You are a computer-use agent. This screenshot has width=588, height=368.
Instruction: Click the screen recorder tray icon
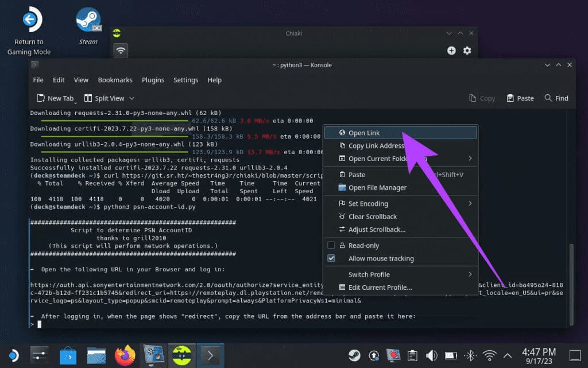(393, 355)
